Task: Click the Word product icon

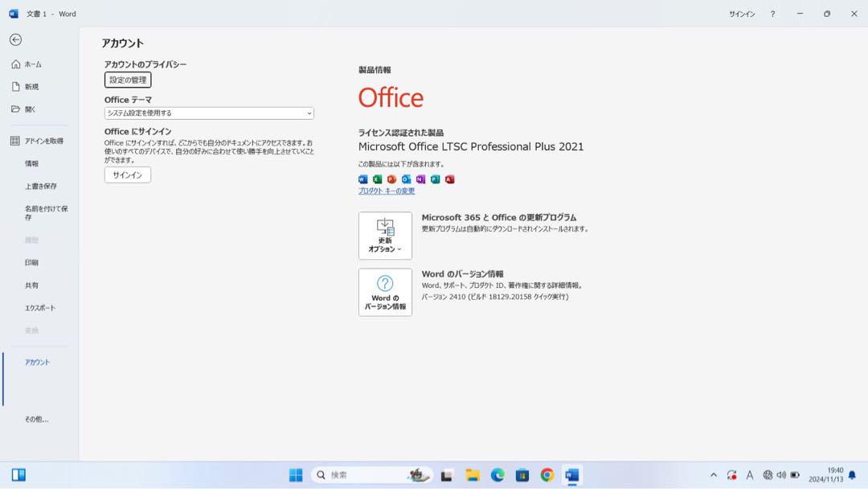Action: pyautogui.click(x=363, y=179)
